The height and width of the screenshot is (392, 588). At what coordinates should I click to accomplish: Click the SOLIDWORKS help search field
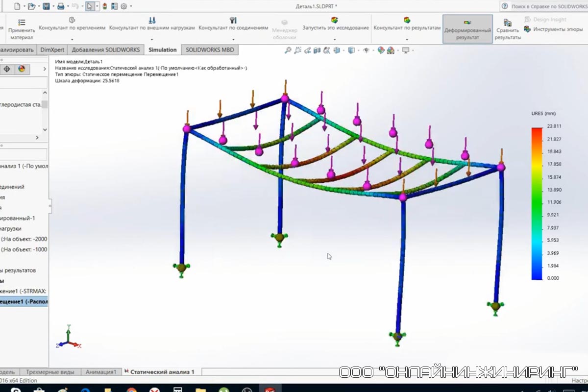[x=548, y=6]
